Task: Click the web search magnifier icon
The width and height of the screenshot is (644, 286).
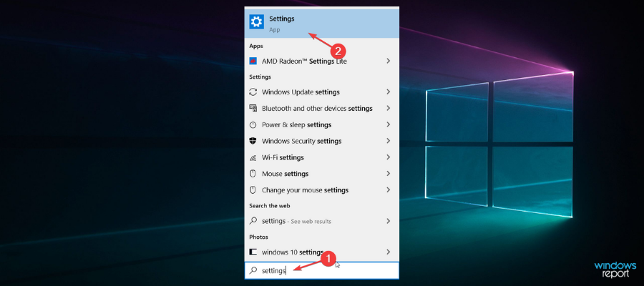Action: 253,221
